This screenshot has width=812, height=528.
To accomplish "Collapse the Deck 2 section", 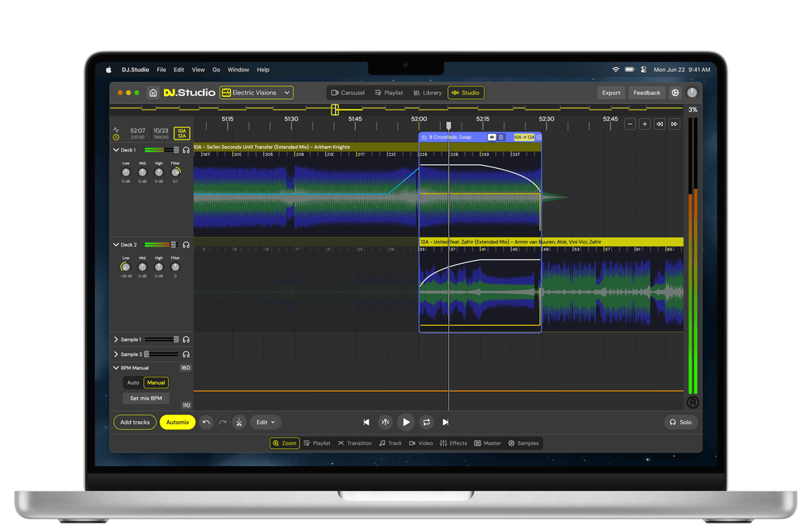I will pos(116,245).
